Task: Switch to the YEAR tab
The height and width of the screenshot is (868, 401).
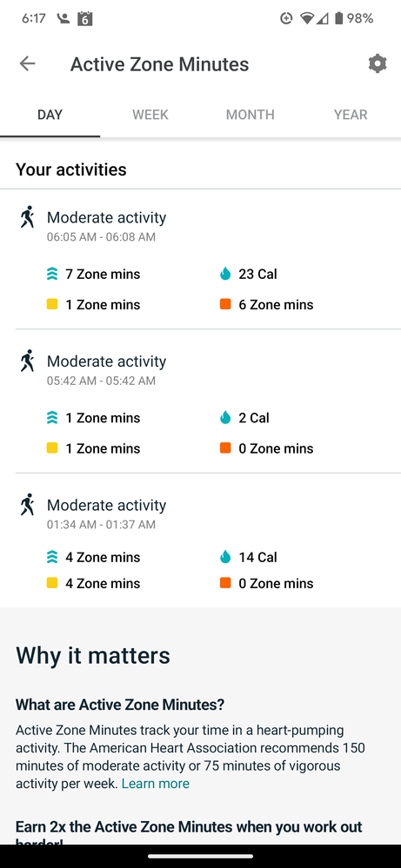Action: point(351,115)
